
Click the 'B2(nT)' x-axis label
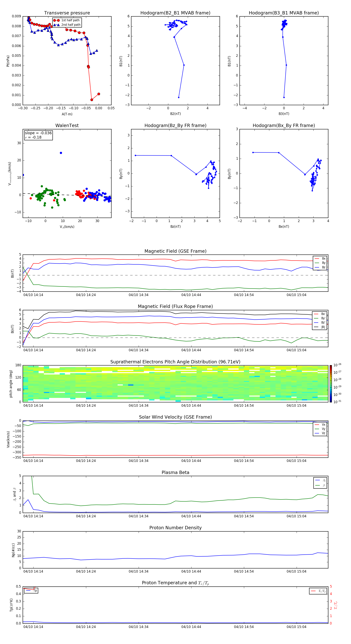[175, 114]
